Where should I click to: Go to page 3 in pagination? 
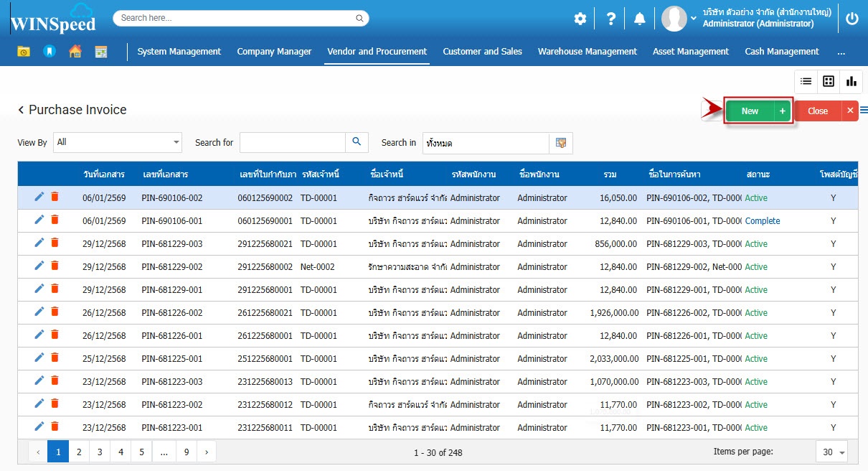[x=100, y=452]
